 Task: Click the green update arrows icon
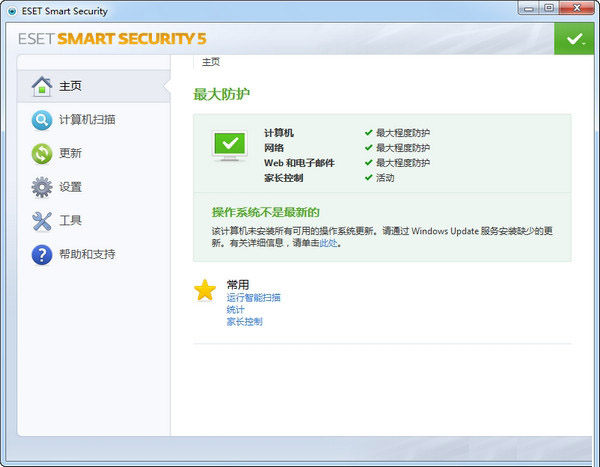click(41, 154)
